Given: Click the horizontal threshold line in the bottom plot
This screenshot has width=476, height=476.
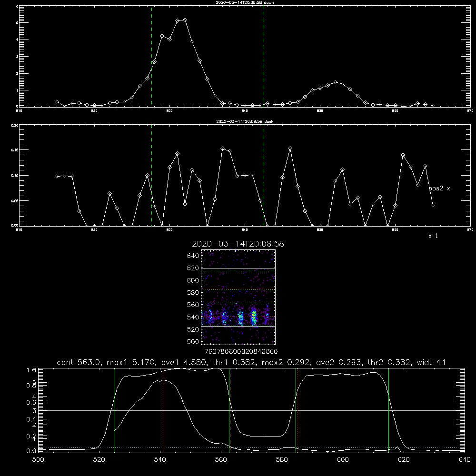Looking at the screenshot, I should (252, 410).
